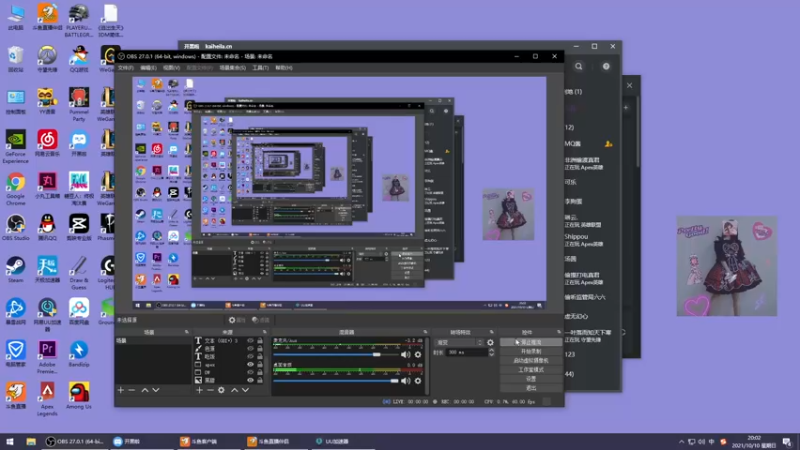Image resolution: width=800 pixels, height=450 pixels.
Task: Mute the desktop audio speaker icon
Action: tap(406, 381)
